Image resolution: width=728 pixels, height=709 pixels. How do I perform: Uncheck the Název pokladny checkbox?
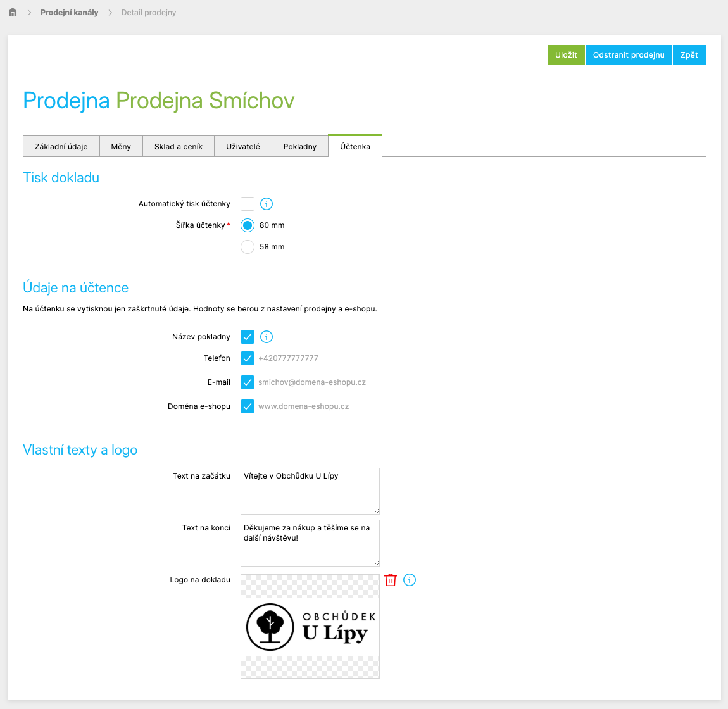coord(248,337)
